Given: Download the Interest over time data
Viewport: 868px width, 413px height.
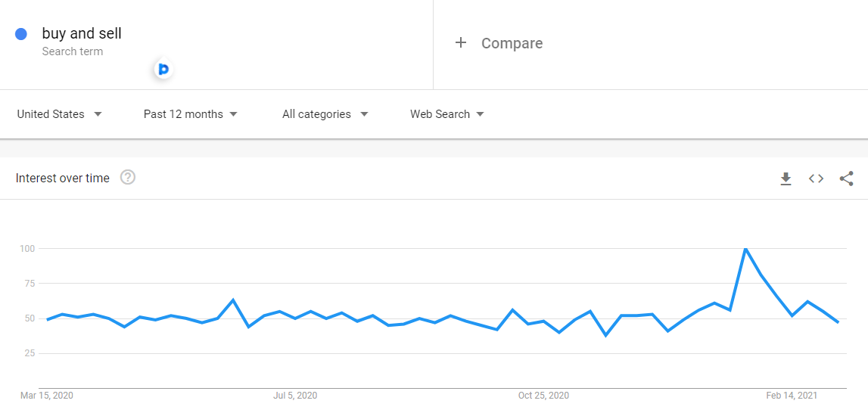Looking at the screenshot, I should pos(786,179).
